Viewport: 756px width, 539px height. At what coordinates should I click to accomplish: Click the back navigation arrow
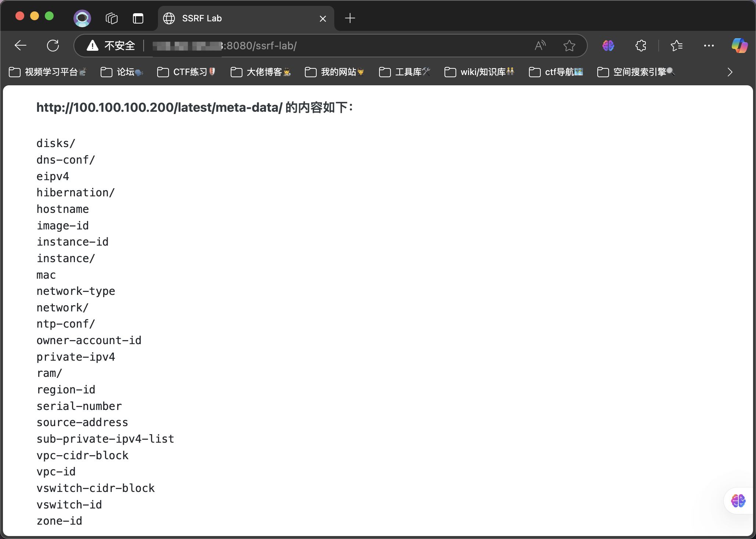coord(21,46)
